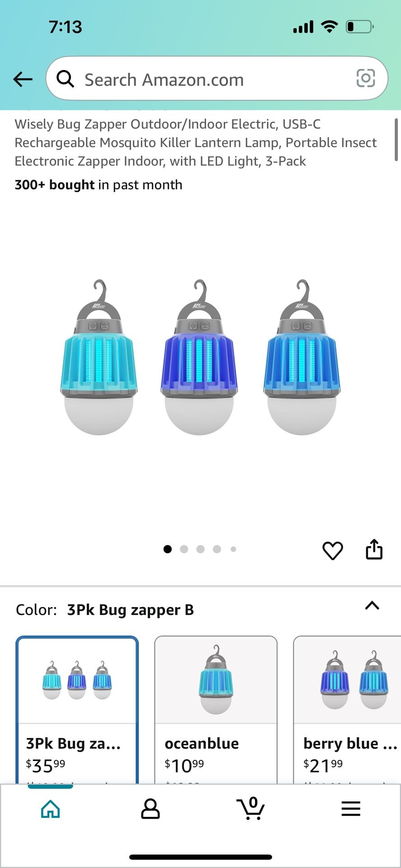Focus the Search Amazon.com field
This screenshot has width=401, height=868.
pos(217,79)
